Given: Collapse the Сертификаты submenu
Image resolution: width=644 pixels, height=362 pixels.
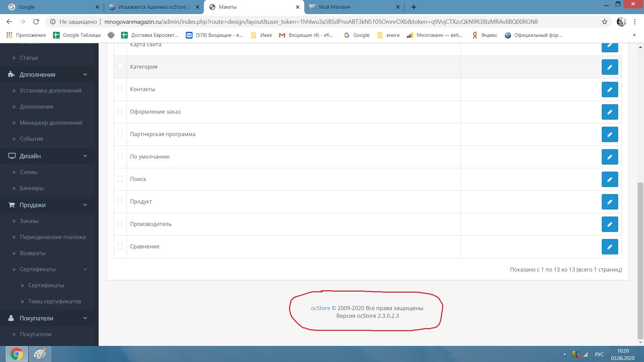Looking at the screenshot, I should 47,269.
